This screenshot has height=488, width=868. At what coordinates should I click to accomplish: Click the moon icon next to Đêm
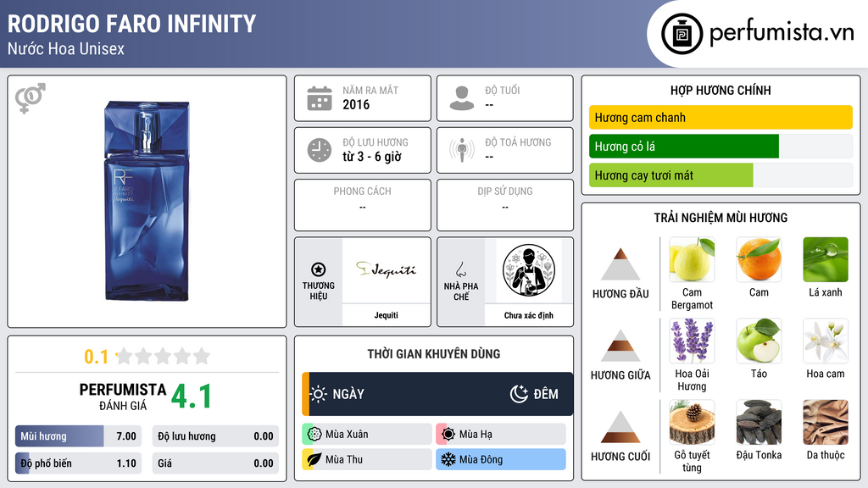(519, 394)
